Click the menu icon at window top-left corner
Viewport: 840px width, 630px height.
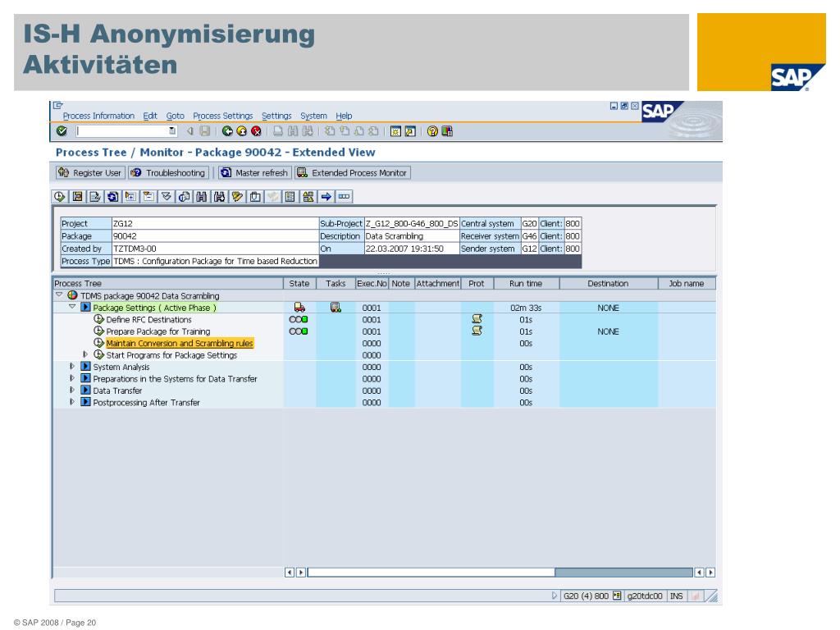[58, 106]
